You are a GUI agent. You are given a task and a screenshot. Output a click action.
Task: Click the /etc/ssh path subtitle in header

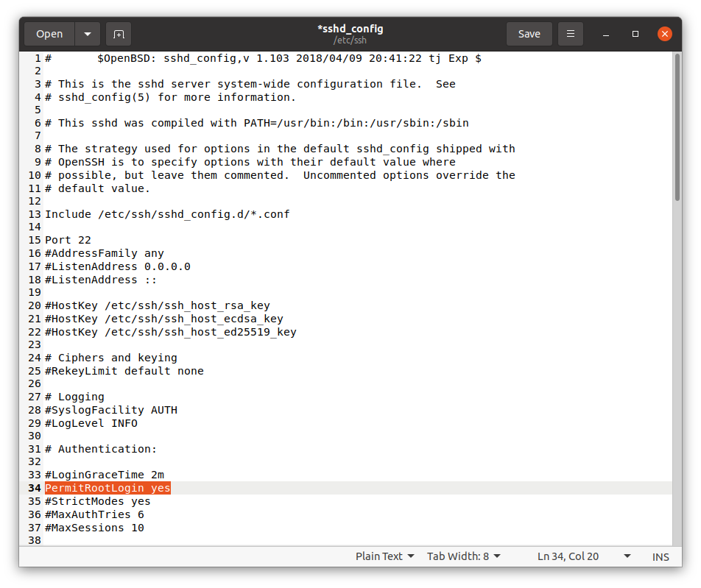[350, 40]
